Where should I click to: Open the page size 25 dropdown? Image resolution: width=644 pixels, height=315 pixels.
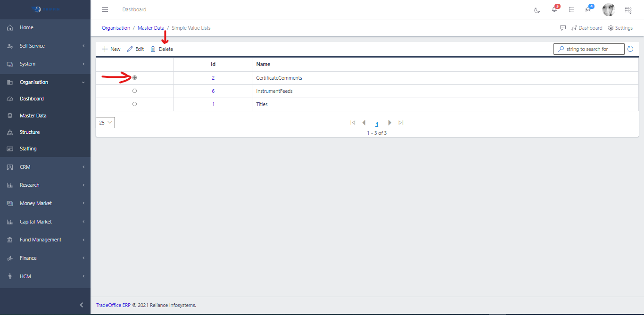tap(105, 123)
